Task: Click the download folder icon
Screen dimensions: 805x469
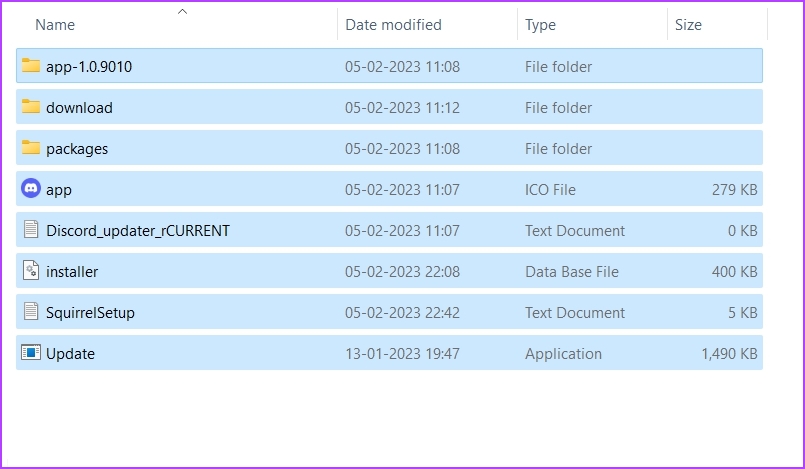Action: (31, 106)
